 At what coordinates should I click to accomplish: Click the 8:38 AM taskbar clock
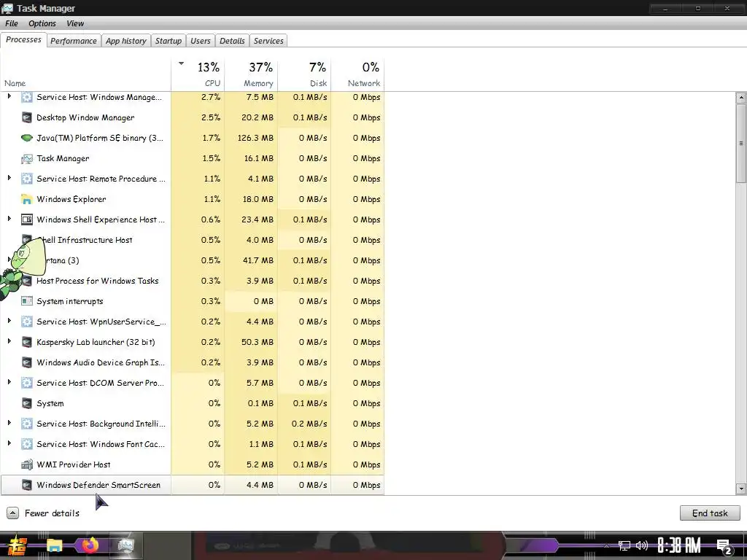(679, 545)
